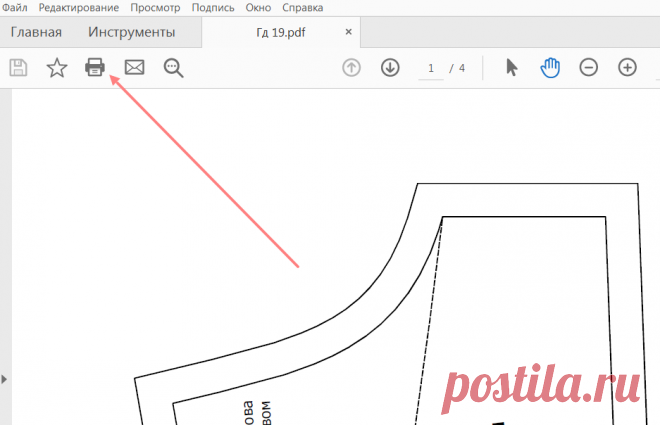Select the arrow Selection tool

(511, 68)
